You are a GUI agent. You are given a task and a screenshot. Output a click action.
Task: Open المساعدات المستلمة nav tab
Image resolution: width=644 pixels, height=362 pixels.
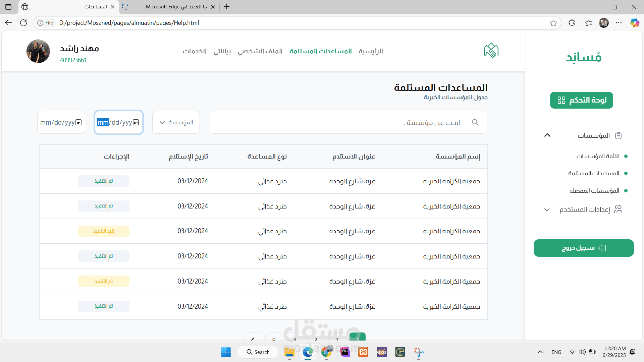pyautogui.click(x=321, y=51)
